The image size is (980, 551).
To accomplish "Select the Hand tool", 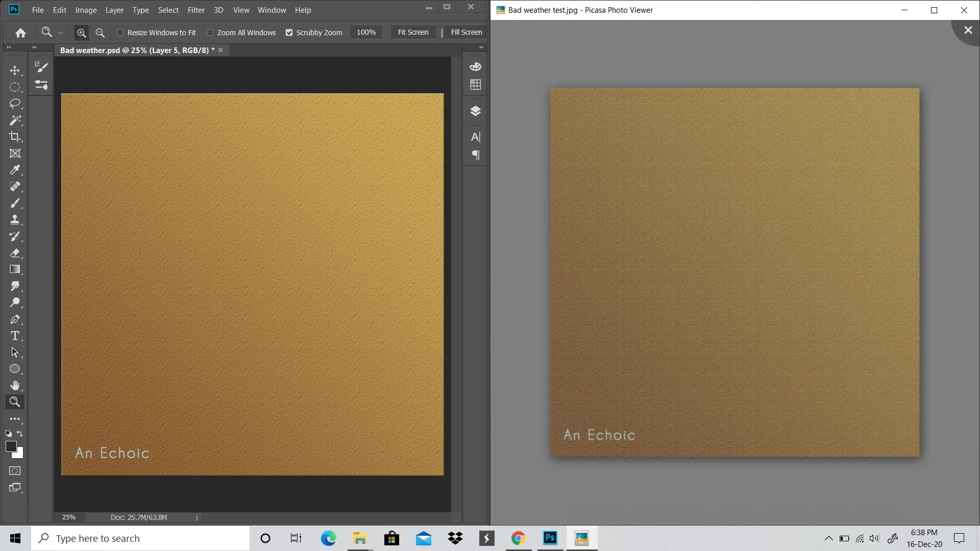I will [x=15, y=385].
